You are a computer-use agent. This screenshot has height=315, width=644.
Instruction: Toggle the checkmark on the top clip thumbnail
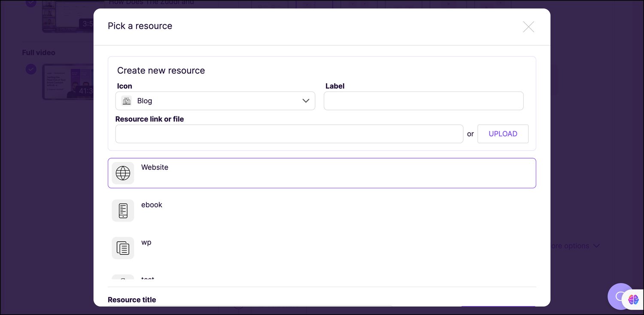[x=31, y=3]
